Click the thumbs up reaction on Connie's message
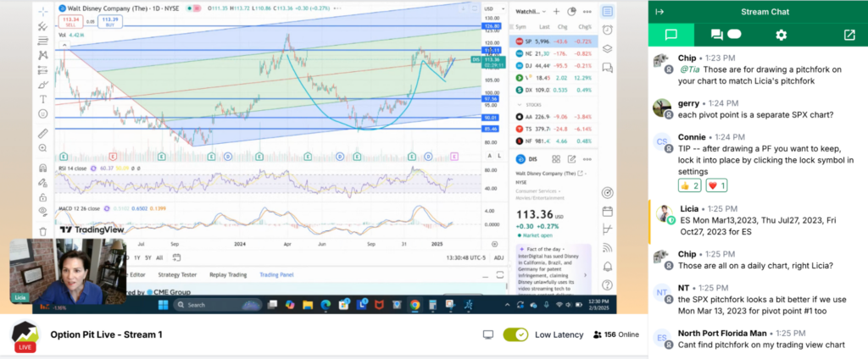The width and height of the screenshot is (868, 359). [690, 186]
